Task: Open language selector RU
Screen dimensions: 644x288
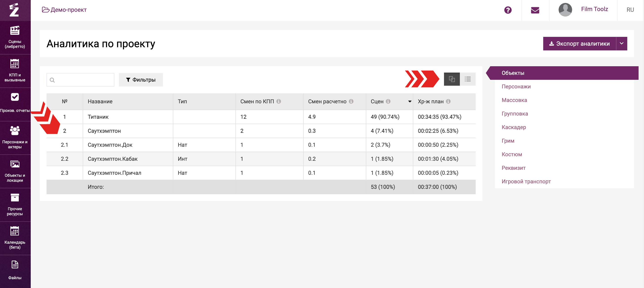Action: [630, 10]
